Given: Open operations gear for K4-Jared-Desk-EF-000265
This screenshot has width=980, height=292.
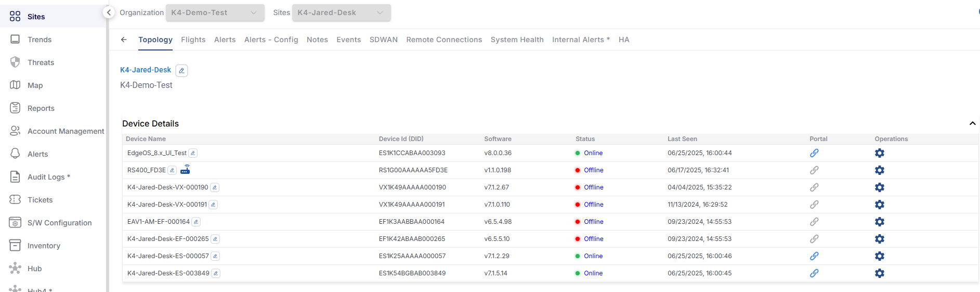Looking at the screenshot, I should [879, 239].
